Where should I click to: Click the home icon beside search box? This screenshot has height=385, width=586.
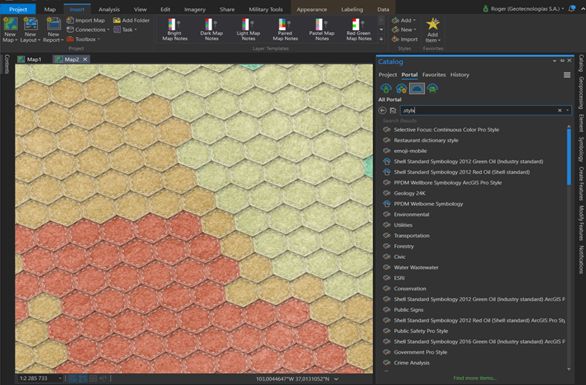tap(393, 110)
